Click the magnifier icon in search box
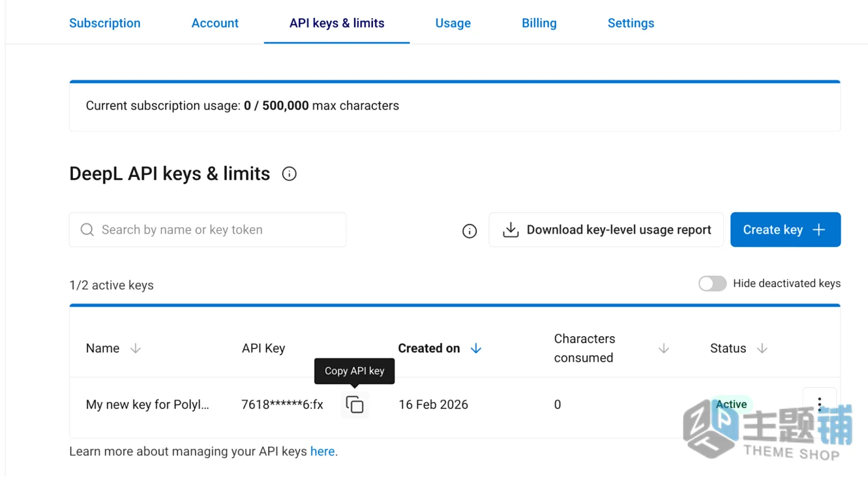Viewport: 868px width, 477px height. tap(87, 229)
